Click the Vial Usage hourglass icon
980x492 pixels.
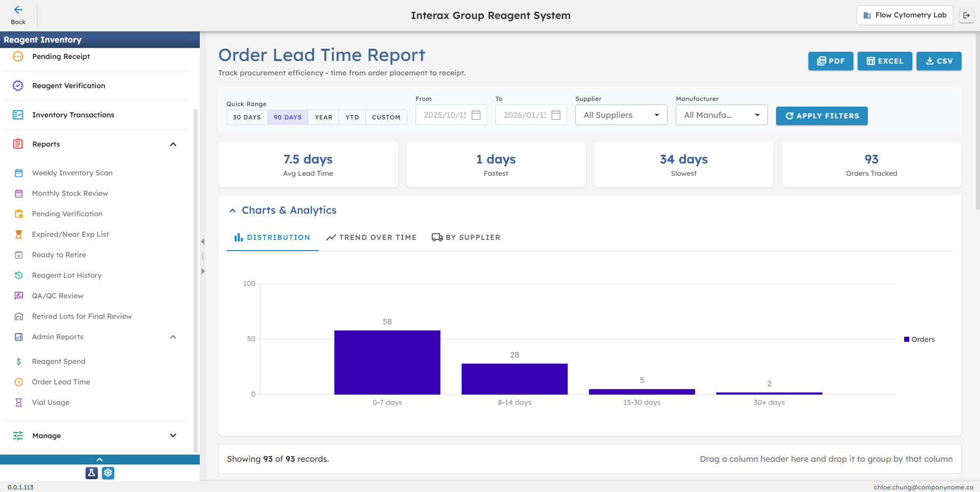click(19, 402)
